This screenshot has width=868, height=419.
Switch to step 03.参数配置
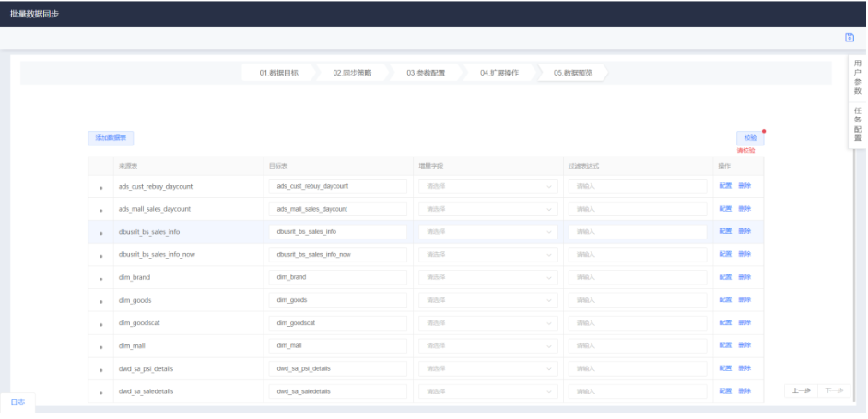(x=426, y=72)
